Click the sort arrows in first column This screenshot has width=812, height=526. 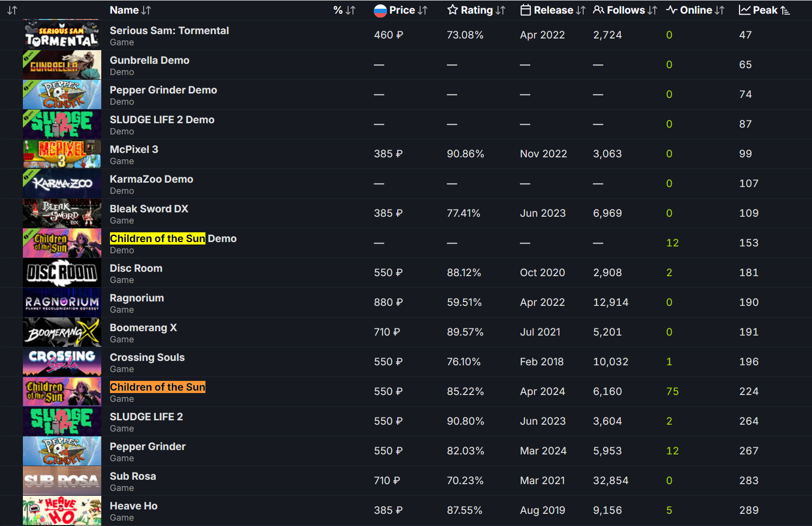click(x=12, y=10)
